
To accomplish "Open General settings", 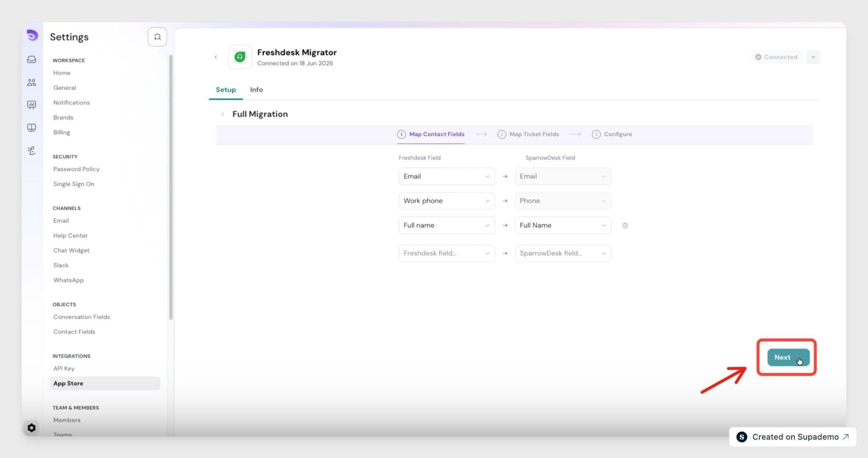I will pos(64,88).
